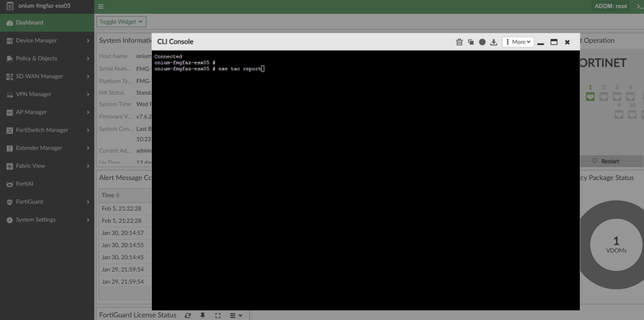Image resolution: width=644 pixels, height=320 pixels.
Task: Expand FortiGuard License Status widget to fullscreen
Action: tap(218, 315)
